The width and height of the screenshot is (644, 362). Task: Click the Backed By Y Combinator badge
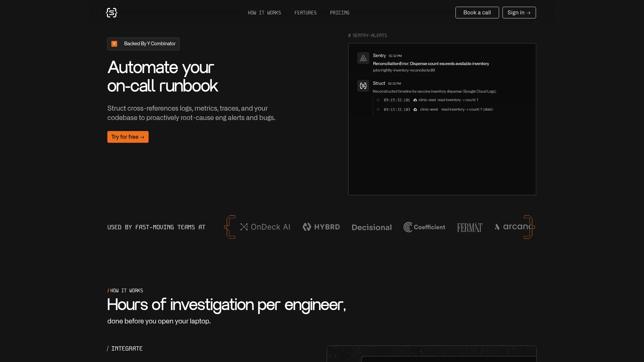[x=143, y=44]
